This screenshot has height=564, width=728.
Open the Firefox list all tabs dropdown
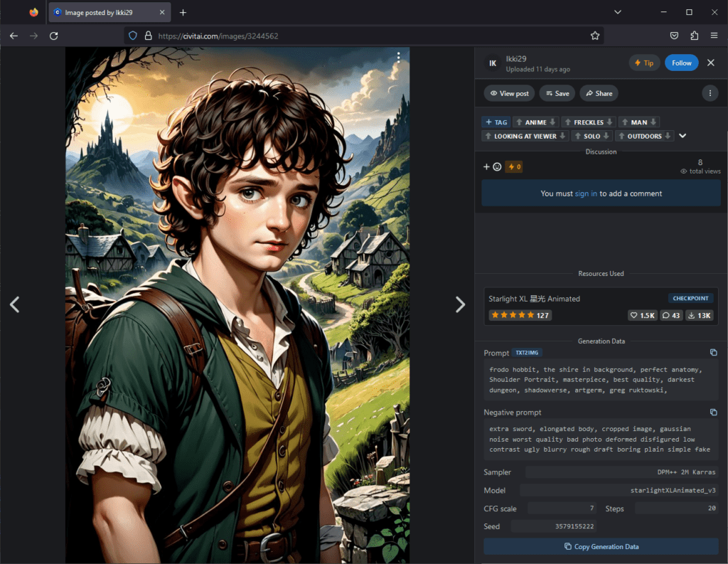pyautogui.click(x=617, y=12)
